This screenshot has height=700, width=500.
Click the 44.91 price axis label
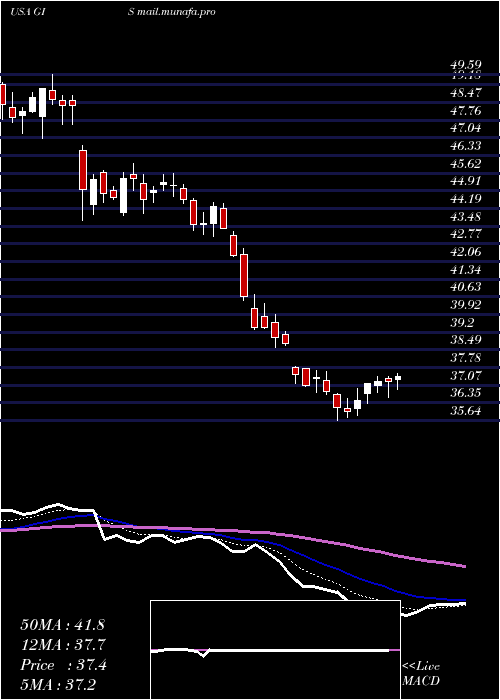(x=466, y=181)
